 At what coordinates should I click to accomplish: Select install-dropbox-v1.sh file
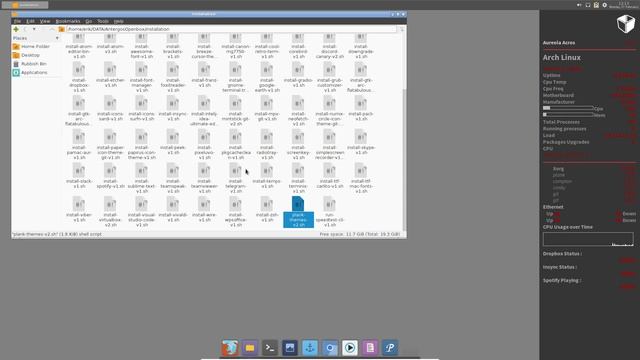(79, 78)
